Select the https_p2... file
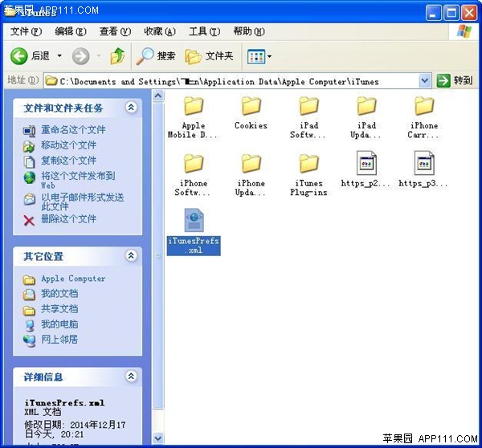This screenshot has height=448, width=482. coord(366,169)
